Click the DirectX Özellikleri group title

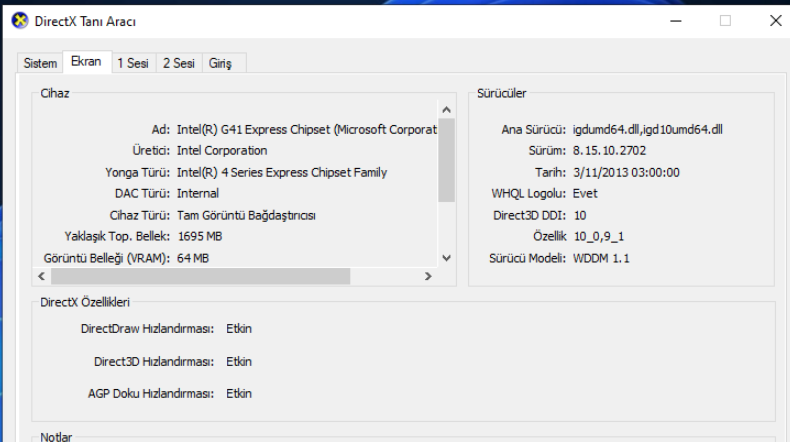[x=85, y=302]
